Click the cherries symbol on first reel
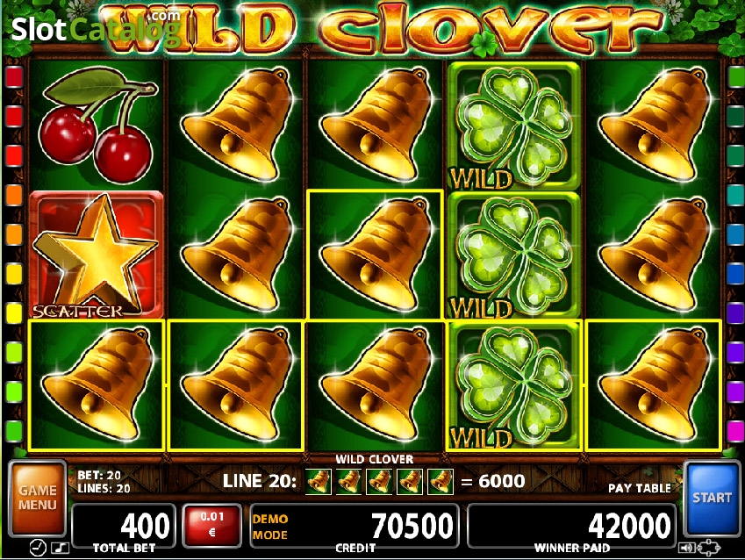Image resolution: width=745 pixels, height=560 pixels. point(97,125)
